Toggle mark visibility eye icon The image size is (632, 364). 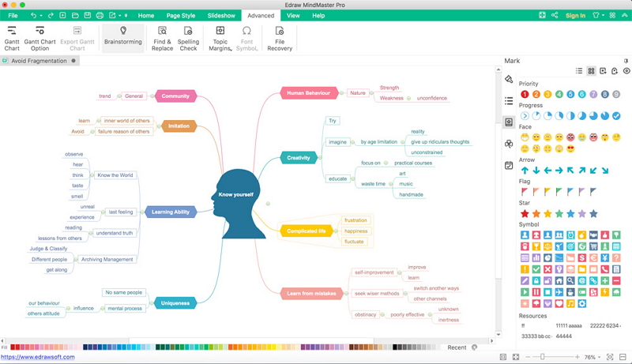tap(626, 71)
